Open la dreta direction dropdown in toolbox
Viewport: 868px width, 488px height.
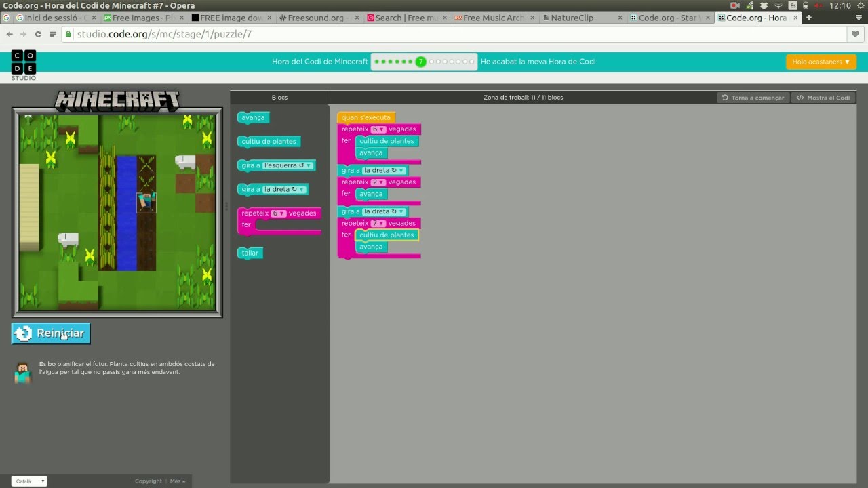tap(285, 189)
